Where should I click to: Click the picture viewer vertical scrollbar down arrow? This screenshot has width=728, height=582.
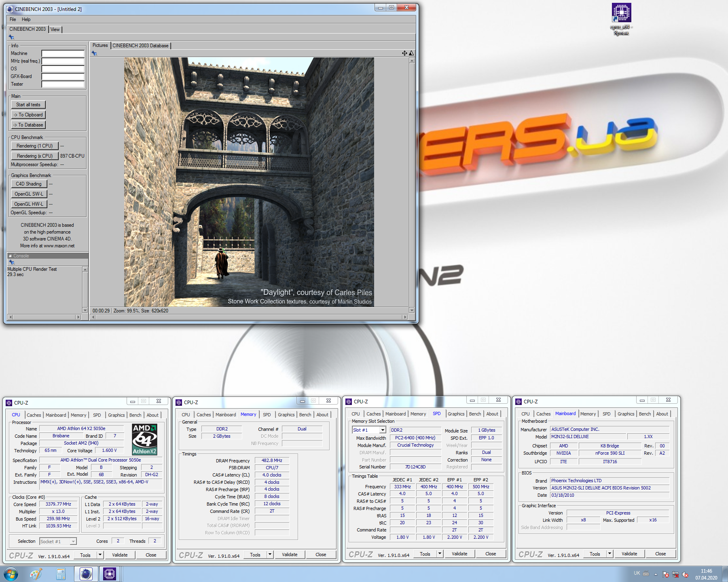pos(412,310)
